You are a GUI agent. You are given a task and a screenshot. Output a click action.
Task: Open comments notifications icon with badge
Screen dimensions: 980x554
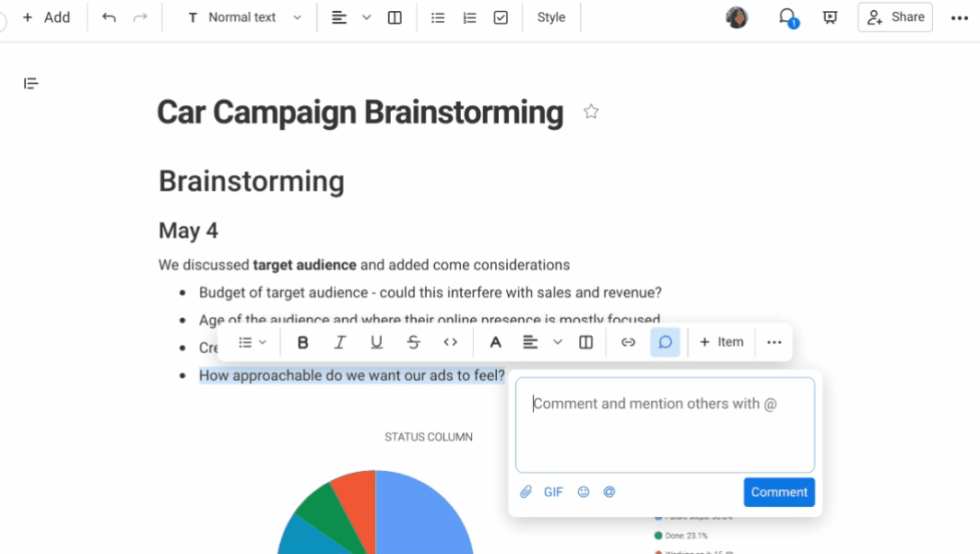point(788,18)
